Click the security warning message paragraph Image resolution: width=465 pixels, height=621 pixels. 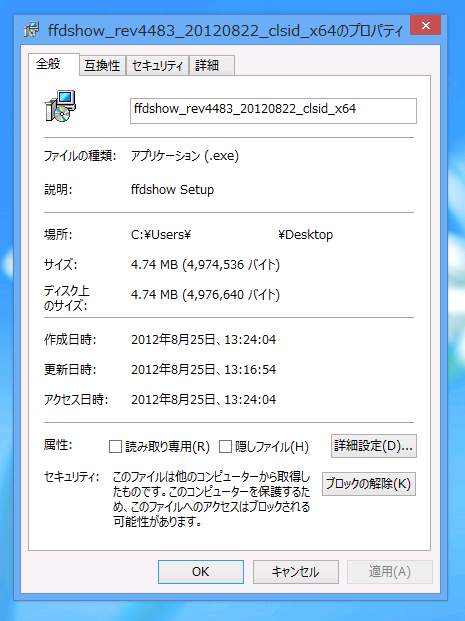(212, 499)
